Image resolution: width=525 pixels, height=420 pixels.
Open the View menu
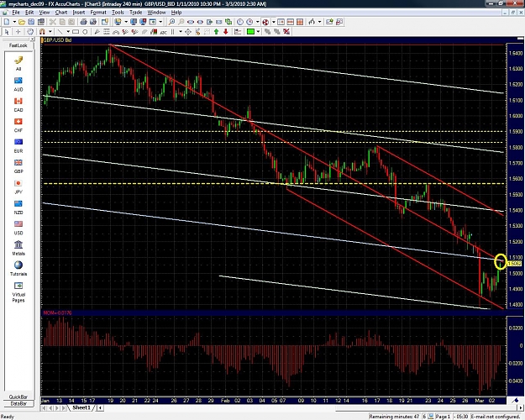click(x=45, y=13)
